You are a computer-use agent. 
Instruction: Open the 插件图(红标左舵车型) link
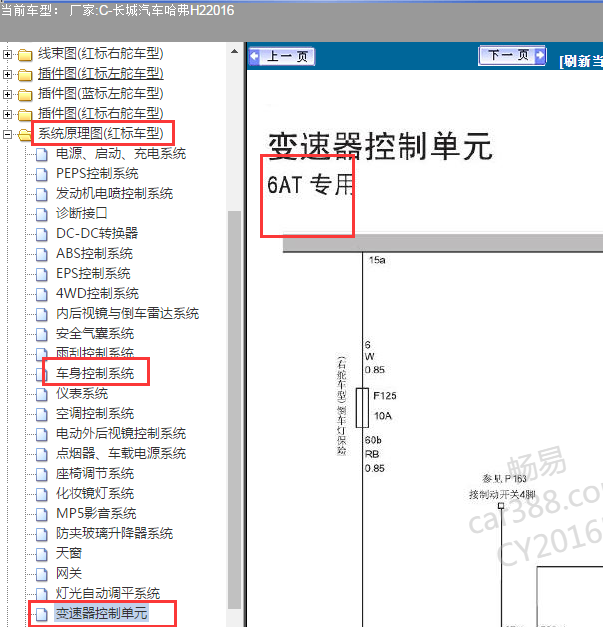pos(101,74)
